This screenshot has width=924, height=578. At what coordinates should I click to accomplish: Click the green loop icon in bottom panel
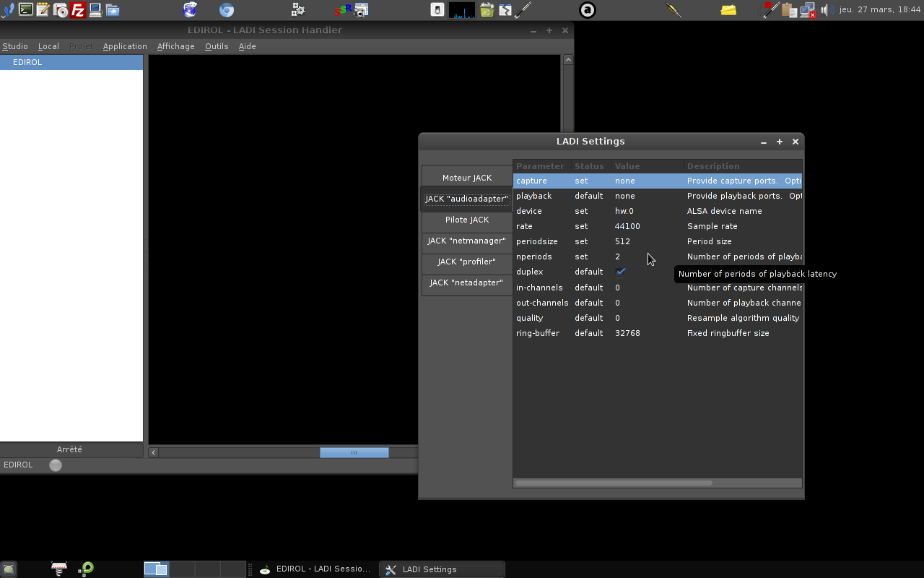coord(86,569)
